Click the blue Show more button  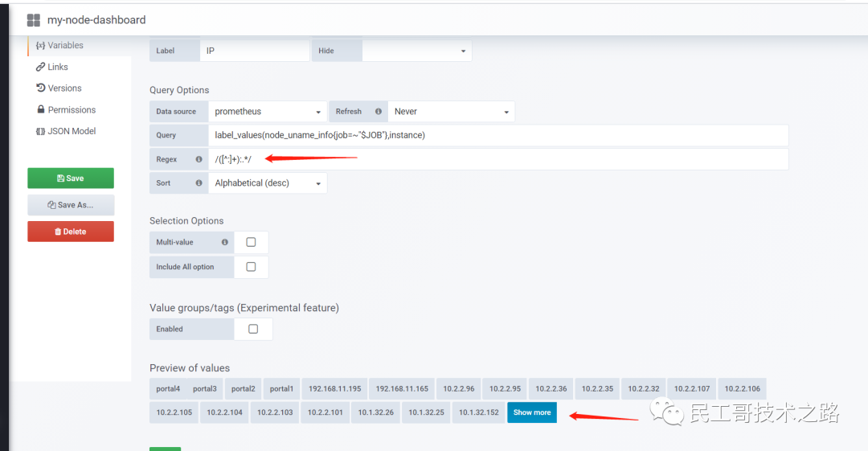click(532, 412)
